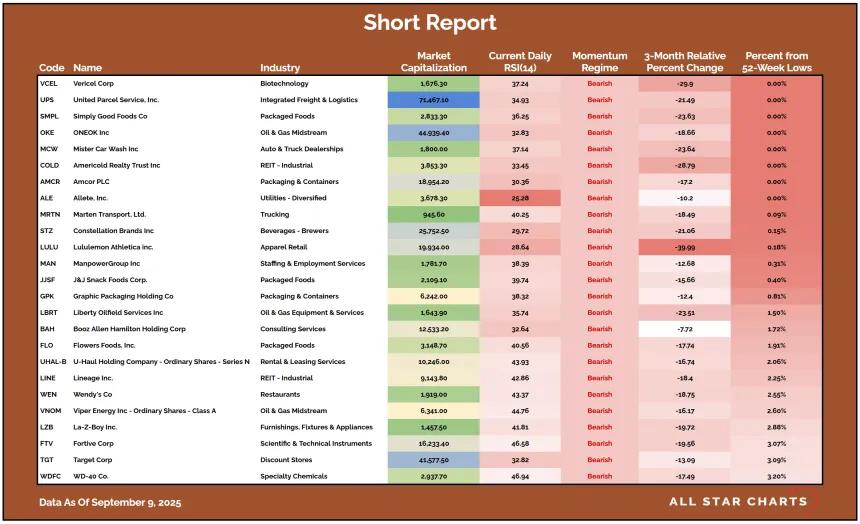This screenshot has height=524, width=860.
Task: Click the Target Corp company name
Action: pos(93,460)
